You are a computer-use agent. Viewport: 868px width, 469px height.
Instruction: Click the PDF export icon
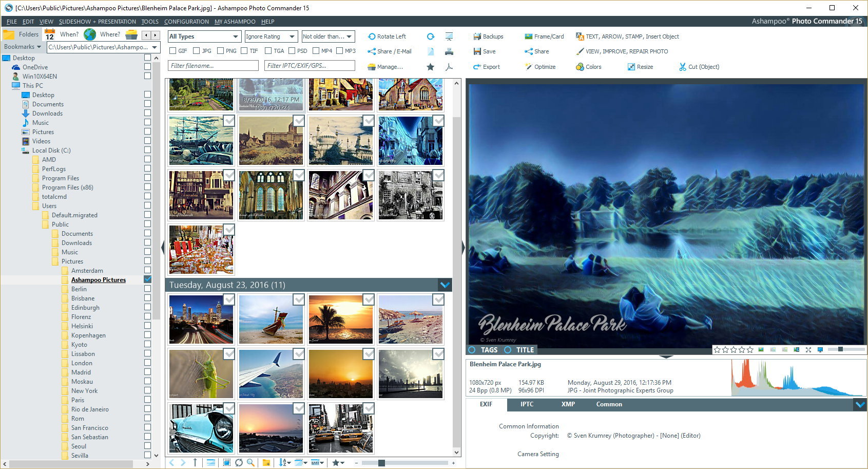449,67
